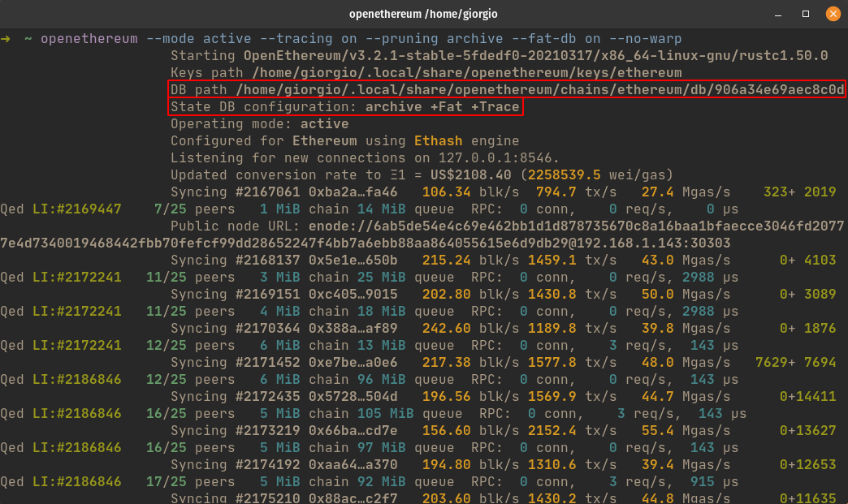848x504 pixels.
Task: Click the 'openethereum' command word in prompt
Action: pyautogui.click(x=89, y=39)
